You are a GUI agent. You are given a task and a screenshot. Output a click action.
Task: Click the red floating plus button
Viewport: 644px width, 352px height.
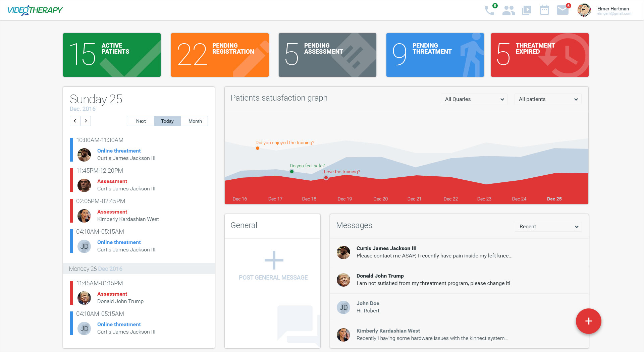click(x=588, y=321)
